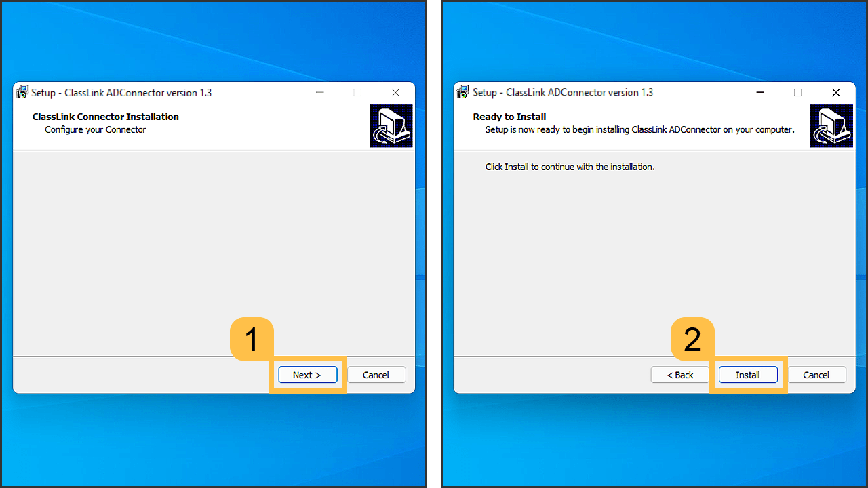
Task: Click Next in Connector Installation dialog
Action: click(308, 375)
